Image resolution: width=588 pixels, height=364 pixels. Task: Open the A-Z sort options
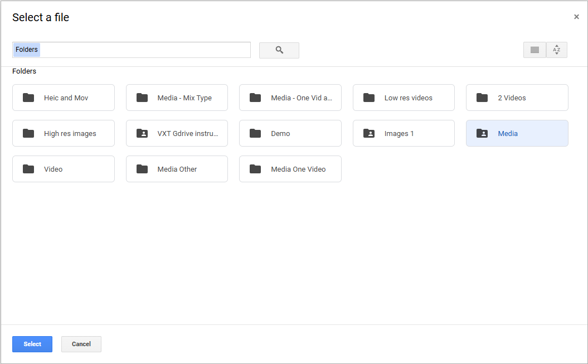point(556,50)
